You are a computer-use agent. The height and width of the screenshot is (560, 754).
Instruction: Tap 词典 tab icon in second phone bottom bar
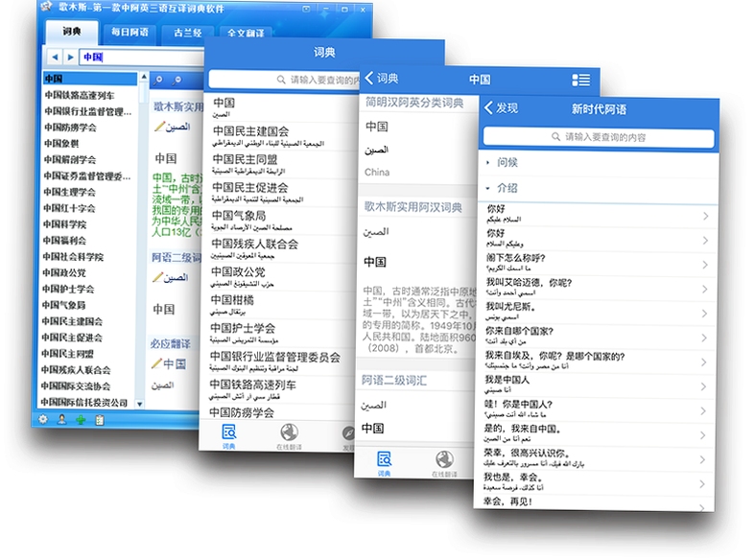coord(384,463)
